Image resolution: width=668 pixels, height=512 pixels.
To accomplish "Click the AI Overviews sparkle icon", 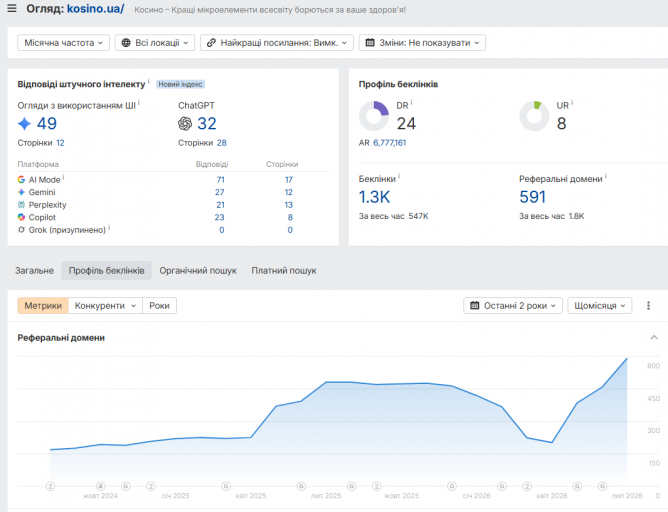I will pyautogui.click(x=24, y=124).
